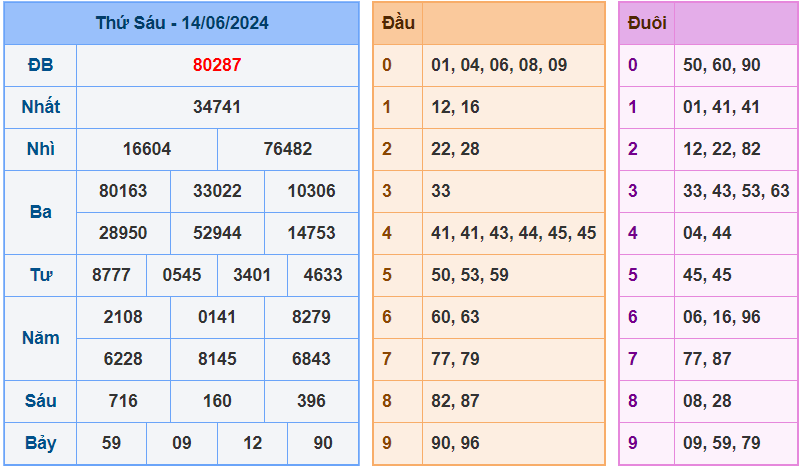The image size is (800, 466).
Task: Select third prize number 80163
Action: [123, 191]
